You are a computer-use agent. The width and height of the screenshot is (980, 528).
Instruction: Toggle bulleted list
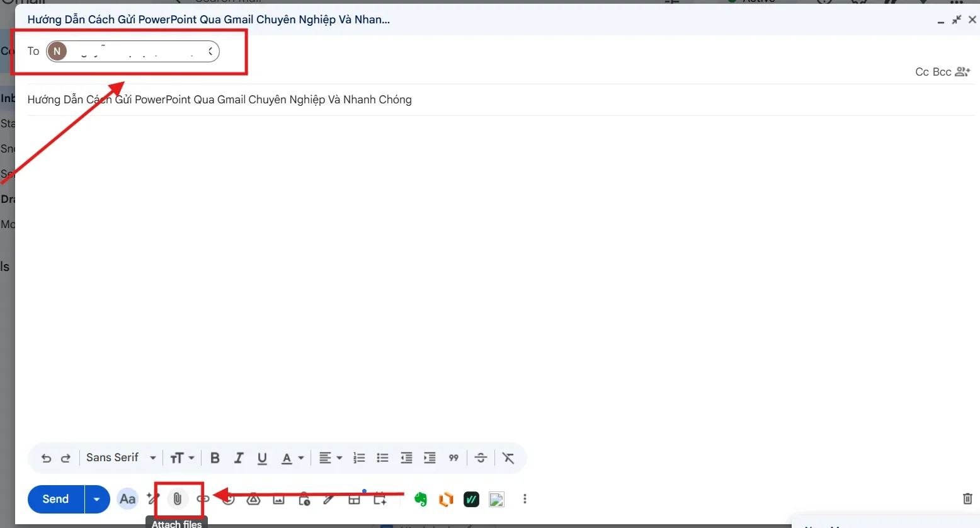tap(382, 458)
